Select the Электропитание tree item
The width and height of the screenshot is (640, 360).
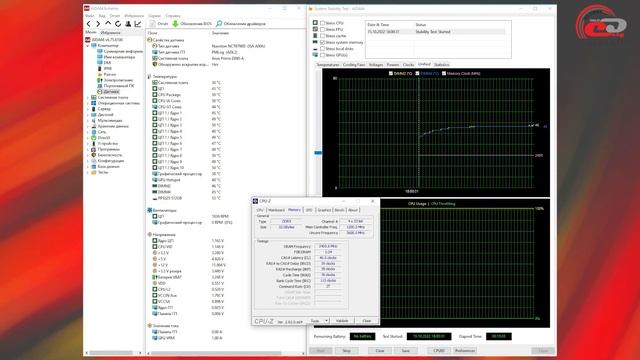(x=116, y=80)
